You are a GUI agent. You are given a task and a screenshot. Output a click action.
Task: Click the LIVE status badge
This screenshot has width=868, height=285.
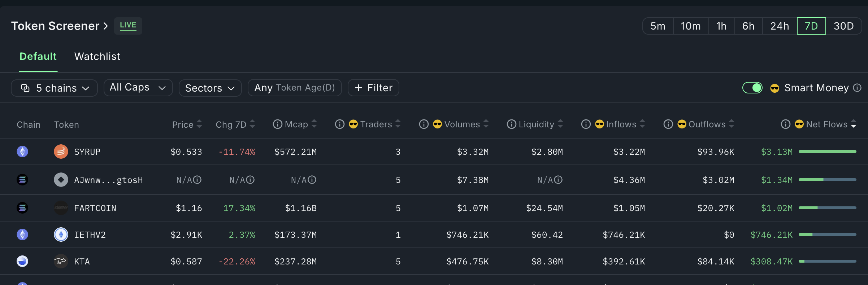point(128,26)
